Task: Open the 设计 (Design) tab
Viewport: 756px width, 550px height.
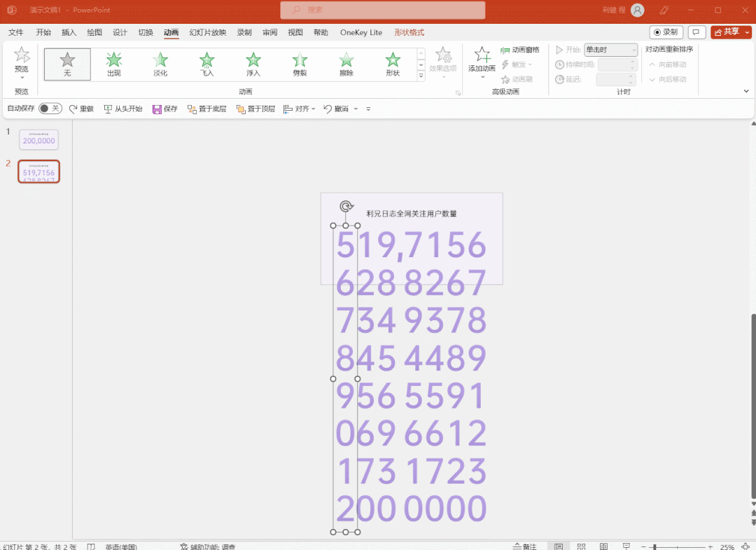Action: 120,32
